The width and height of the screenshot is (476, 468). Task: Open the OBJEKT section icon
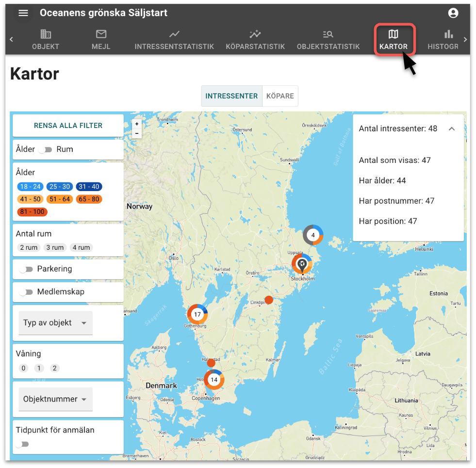coord(46,34)
